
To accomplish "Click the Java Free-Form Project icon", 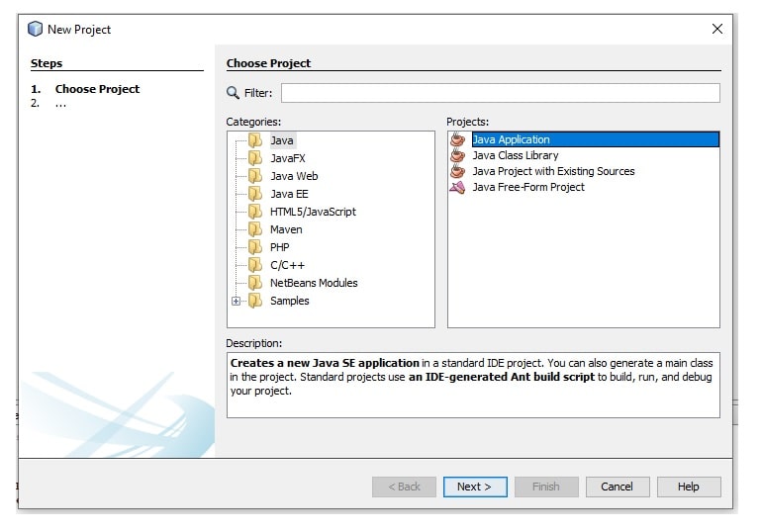I will coord(457,187).
